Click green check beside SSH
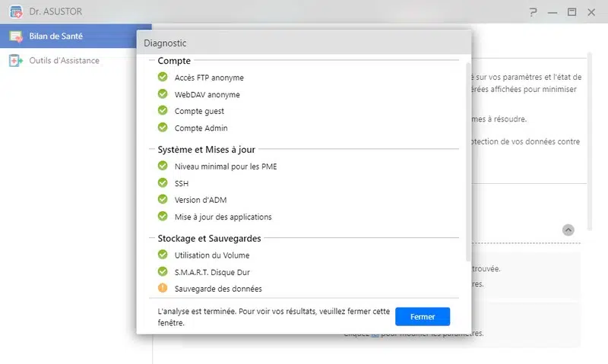 [163, 182]
